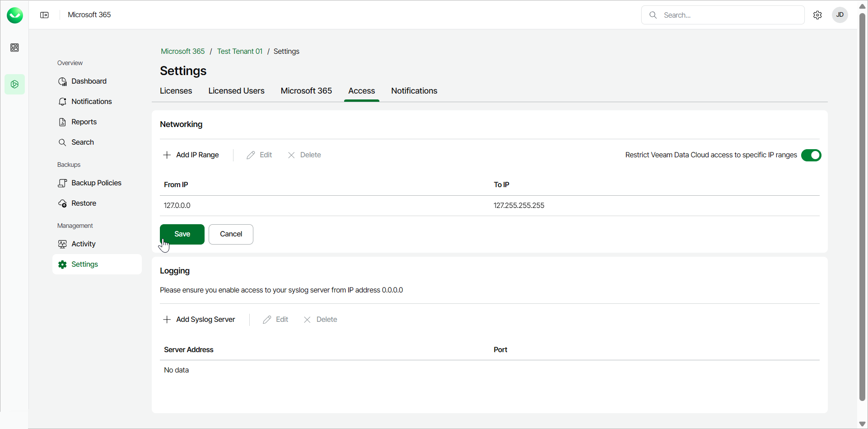
Task: Select the 127.0.0.0 IP range row
Action: (316, 206)
